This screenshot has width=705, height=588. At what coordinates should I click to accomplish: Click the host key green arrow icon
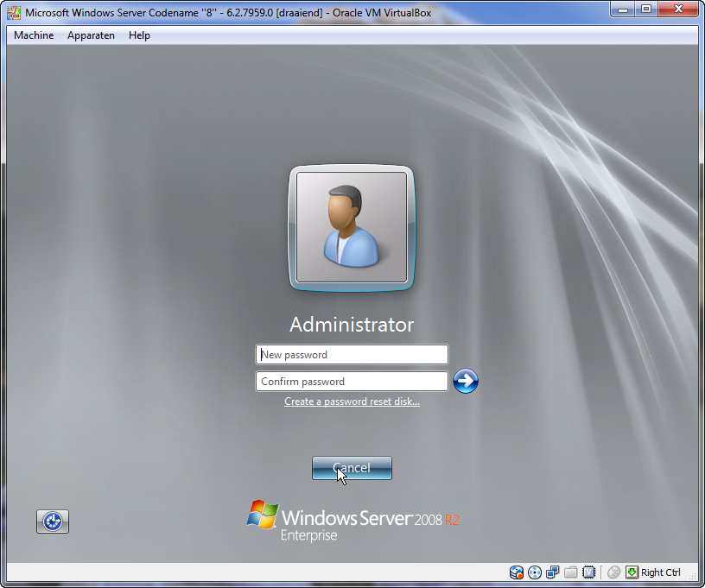coord(632,572)
